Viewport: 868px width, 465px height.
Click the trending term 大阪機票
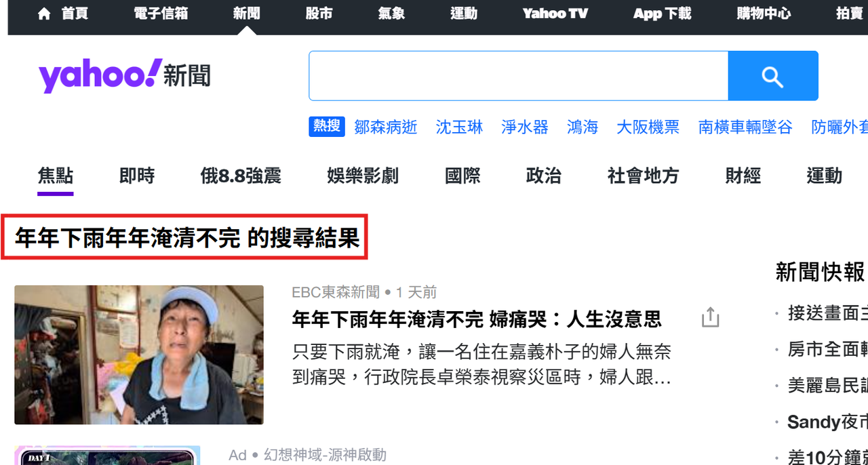[648, 127]
